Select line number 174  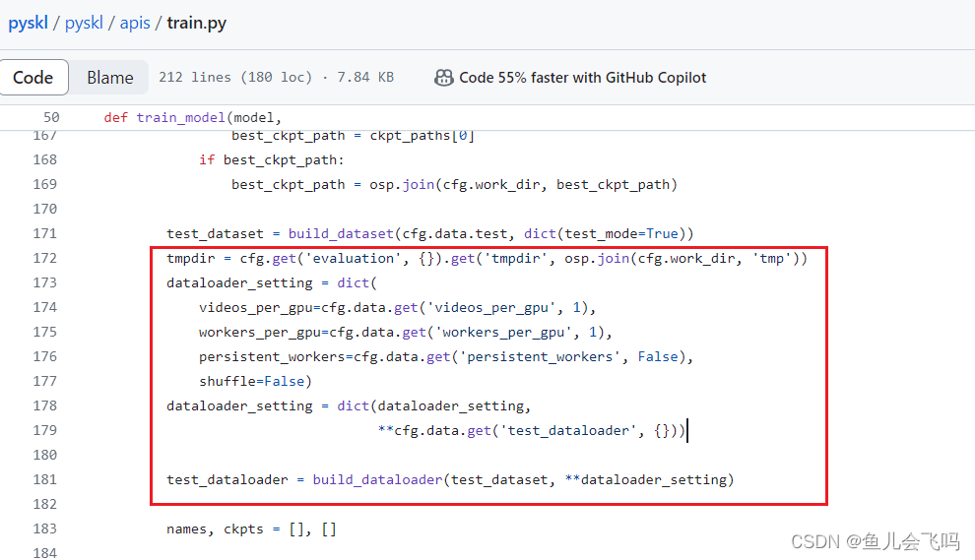click(44, 307)
